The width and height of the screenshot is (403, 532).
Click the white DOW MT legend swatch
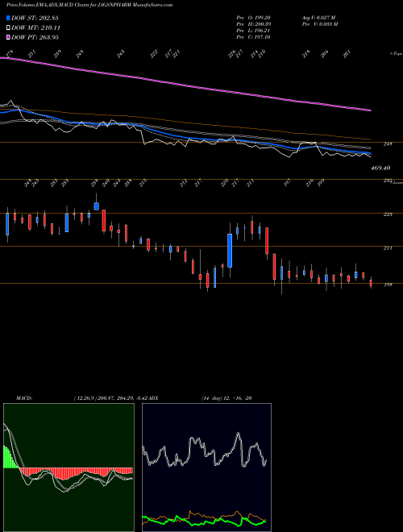pos(9,27)
